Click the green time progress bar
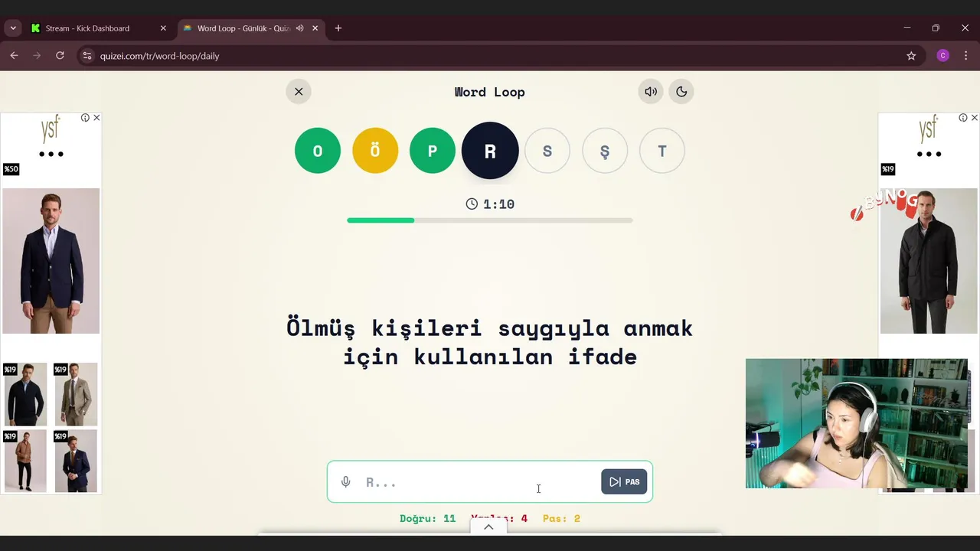Screen dimensions: 980x551 coord(381,220)
